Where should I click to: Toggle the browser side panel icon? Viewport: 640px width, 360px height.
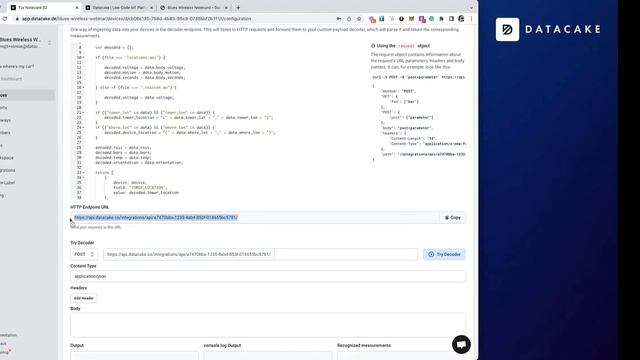[x=451, y=19]
